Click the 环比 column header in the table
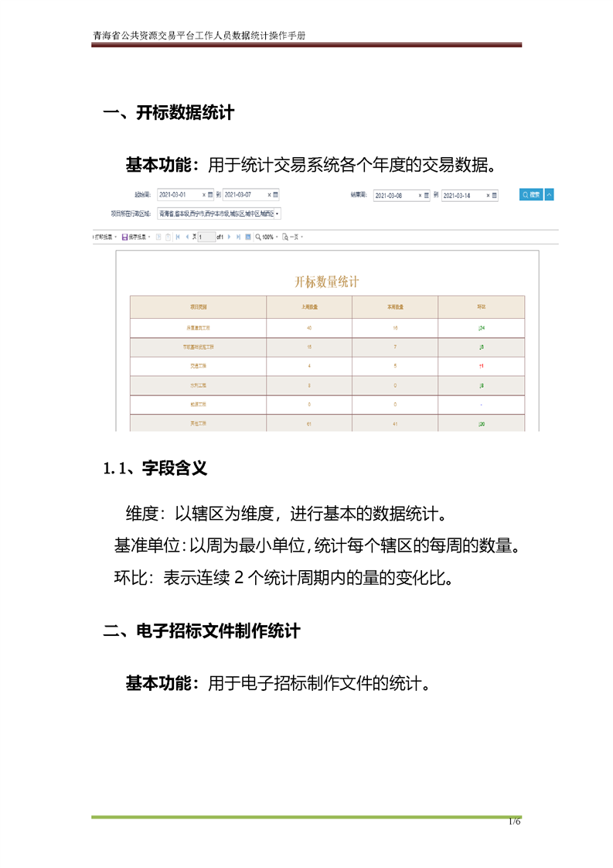The width and height of the screenshot is (613, 868). [481, 307]
